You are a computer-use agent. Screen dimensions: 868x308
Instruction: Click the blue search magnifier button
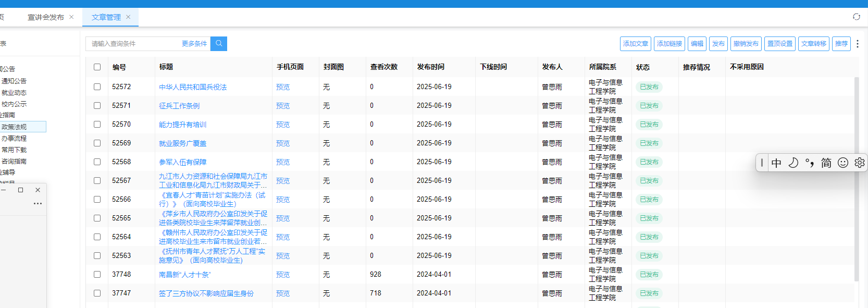219,44
